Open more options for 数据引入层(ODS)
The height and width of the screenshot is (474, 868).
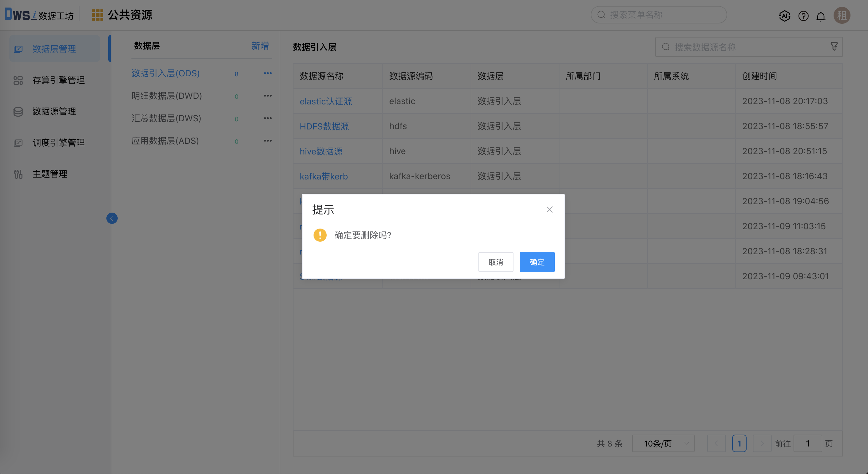pyautogui.click(x=268, y=73)
